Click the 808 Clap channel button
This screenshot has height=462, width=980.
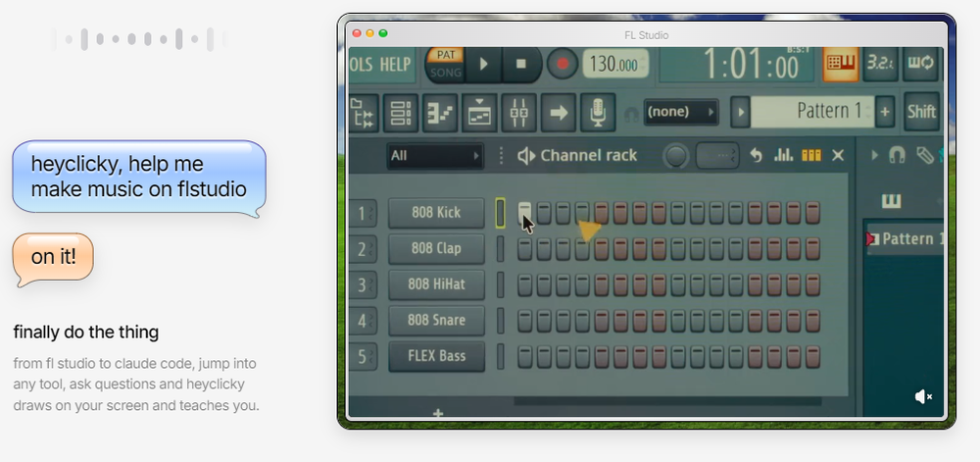(436, 249)
